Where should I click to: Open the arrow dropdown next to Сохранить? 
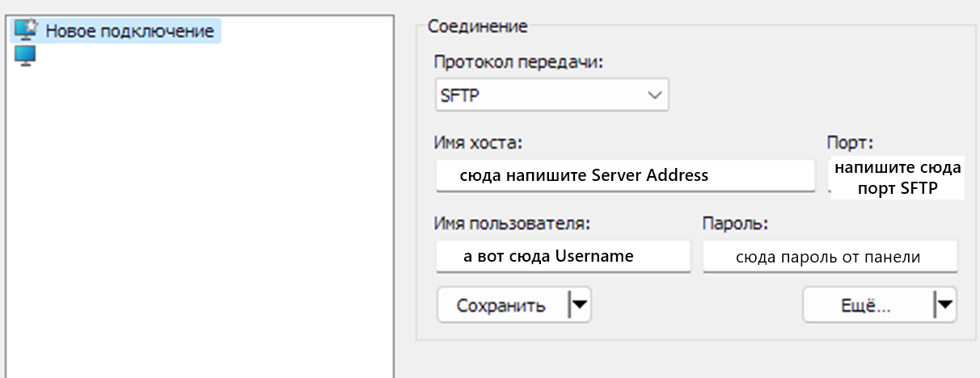[x=580, y=306]
